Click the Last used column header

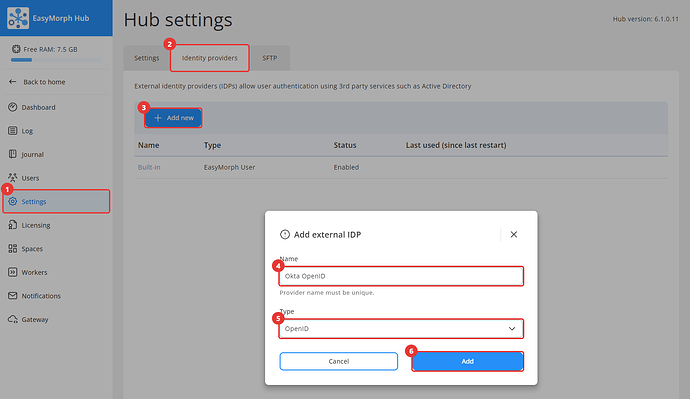(456, 145)
